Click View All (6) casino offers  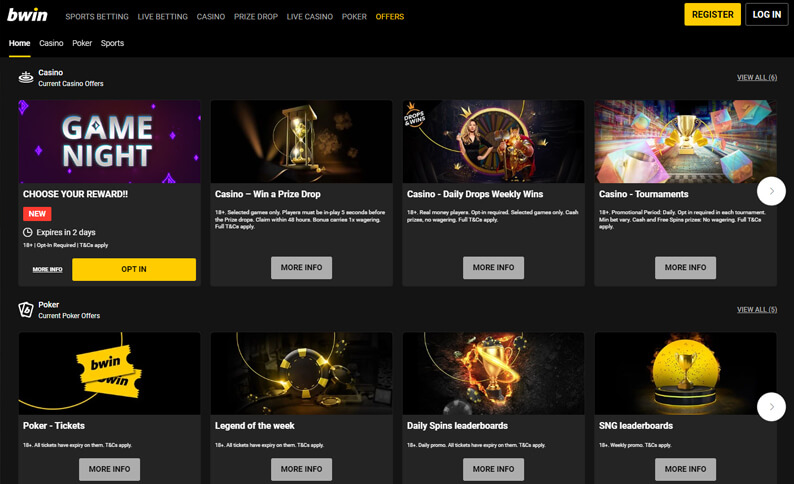[757, 77]
